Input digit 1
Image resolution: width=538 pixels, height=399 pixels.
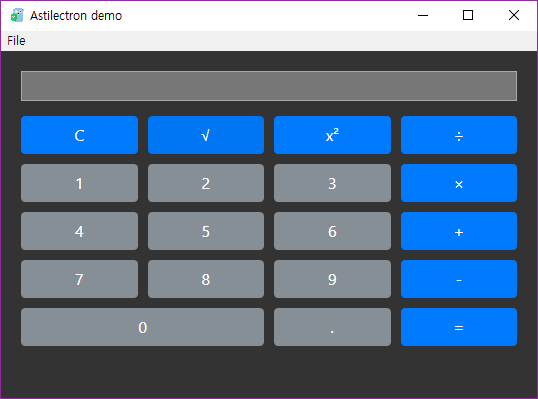(80, 183)
